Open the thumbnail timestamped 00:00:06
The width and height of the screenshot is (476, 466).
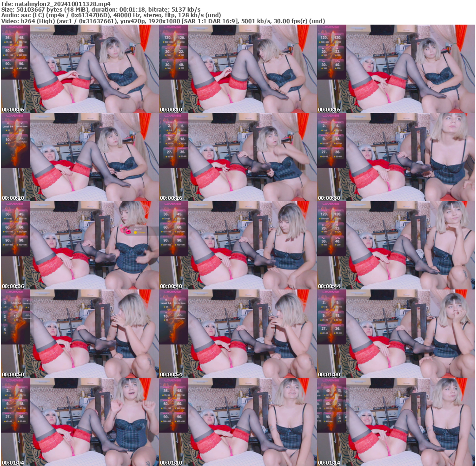point(79,69)
